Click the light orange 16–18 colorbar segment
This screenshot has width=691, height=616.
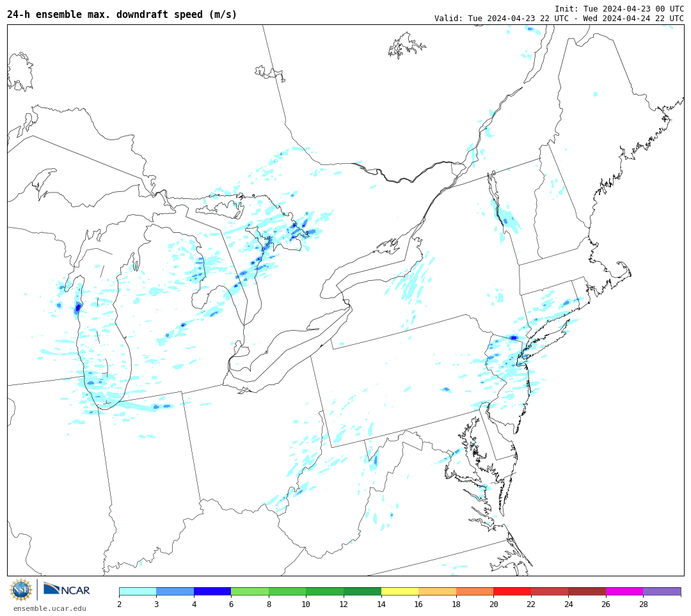coord(437,591)
